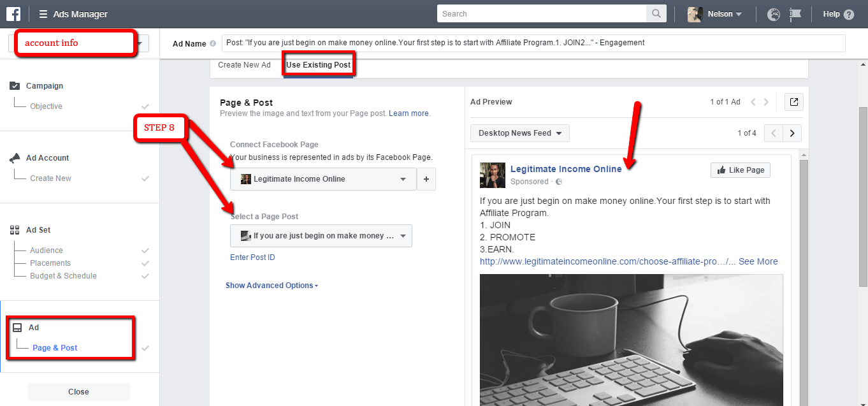Click Nelson's profile picture

pos(695,14)
